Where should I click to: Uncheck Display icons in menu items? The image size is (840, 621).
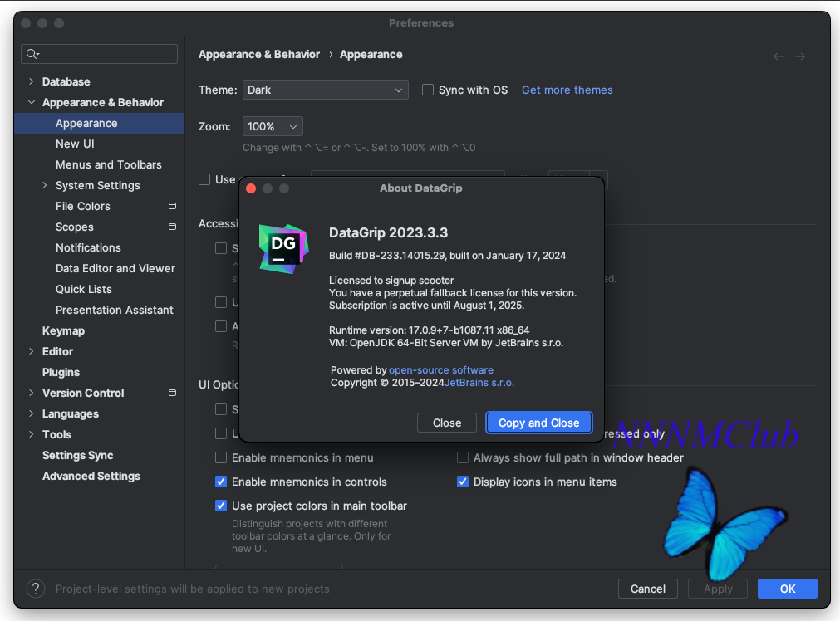tap(462, 482)
